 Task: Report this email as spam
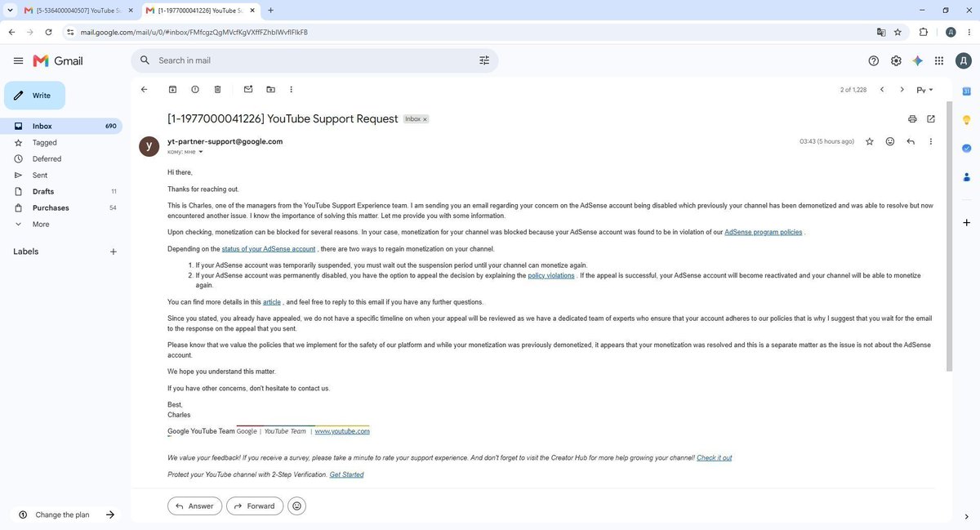click(x=195, y=89)
